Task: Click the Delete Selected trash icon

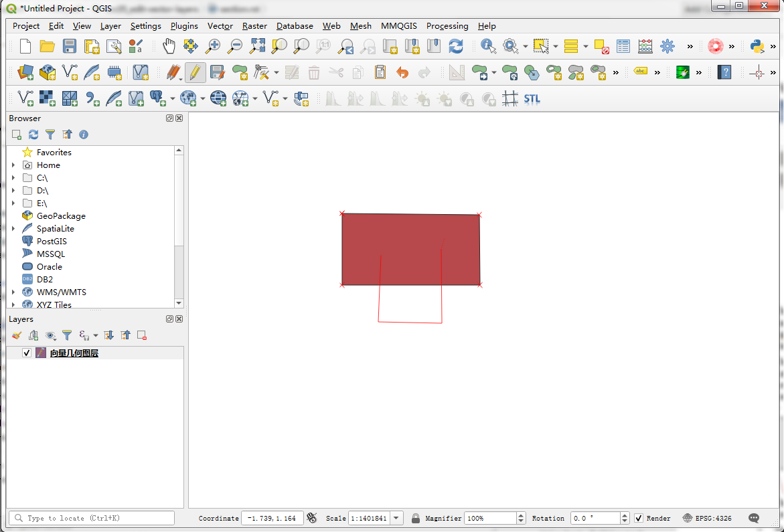Action: click(313, 73)
